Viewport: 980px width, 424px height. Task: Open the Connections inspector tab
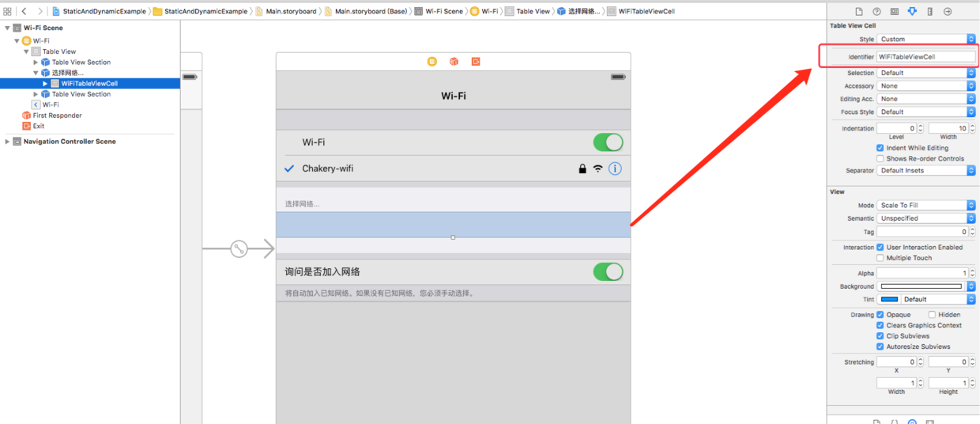[x=948, y=12]
